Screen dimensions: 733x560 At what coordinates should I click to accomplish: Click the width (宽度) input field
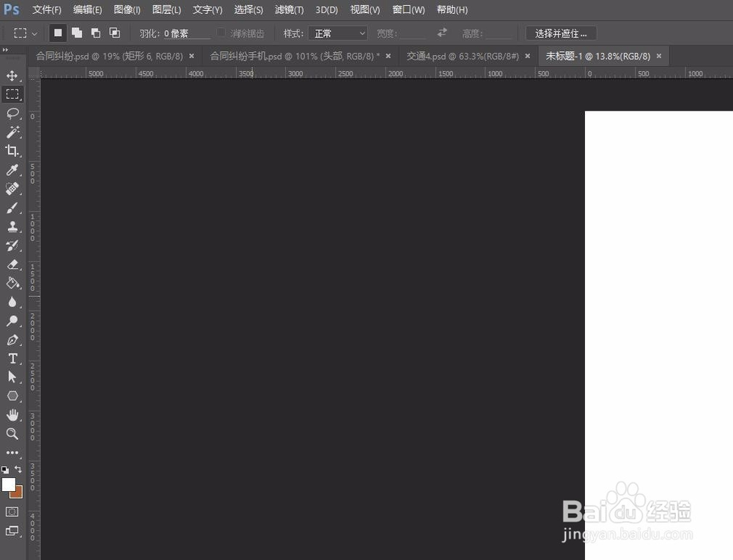(x=412, y=33)
